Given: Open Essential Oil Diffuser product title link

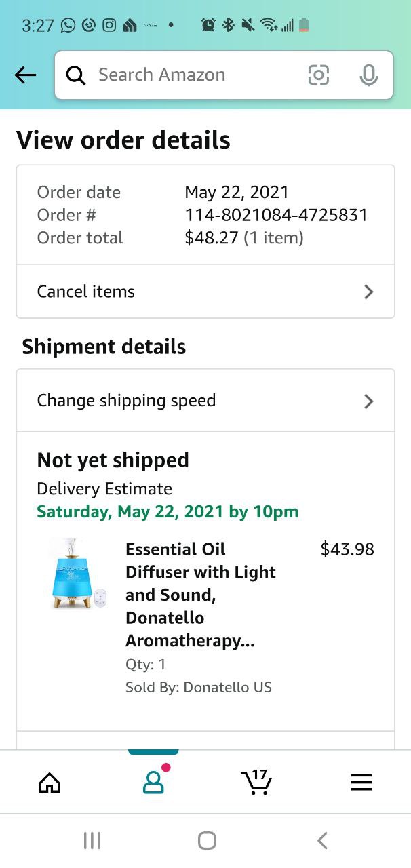Looking at the screenshot, I should (200, 595).
